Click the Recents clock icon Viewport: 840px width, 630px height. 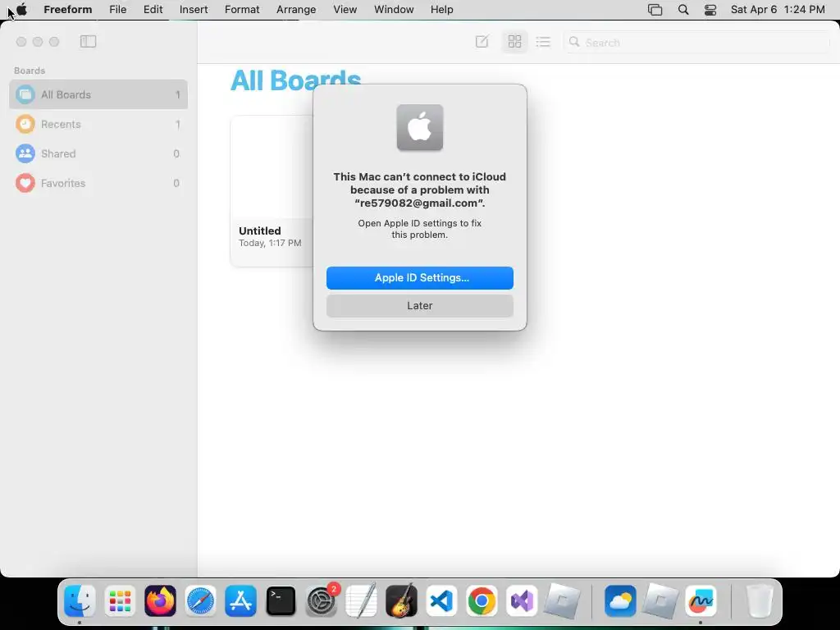(25, 125)
